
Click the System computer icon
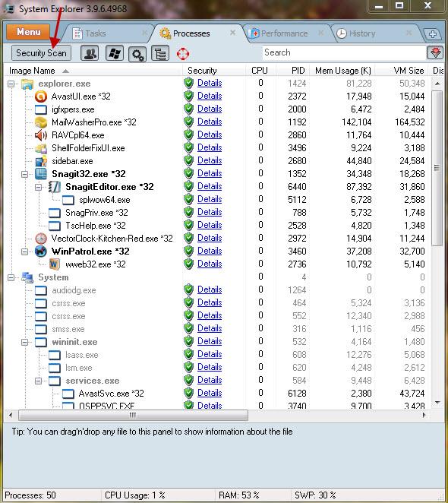pyautogui.click(x=27, y=277)
